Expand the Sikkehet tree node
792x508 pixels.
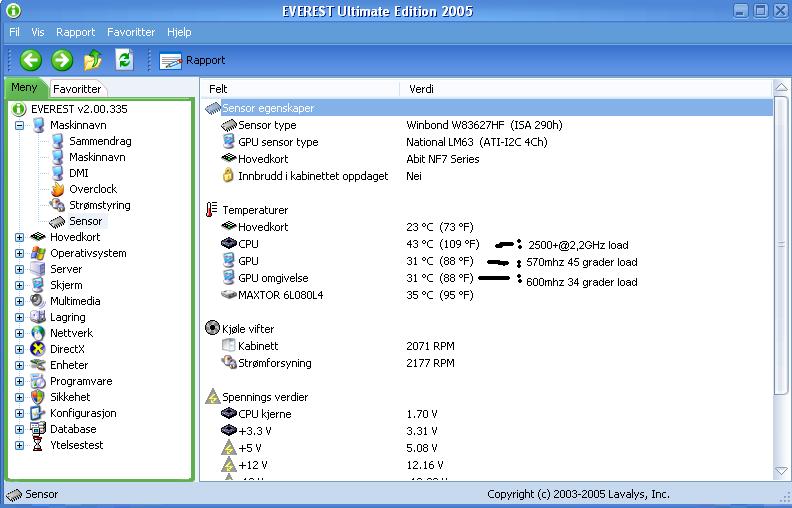[x=19, y=397]
